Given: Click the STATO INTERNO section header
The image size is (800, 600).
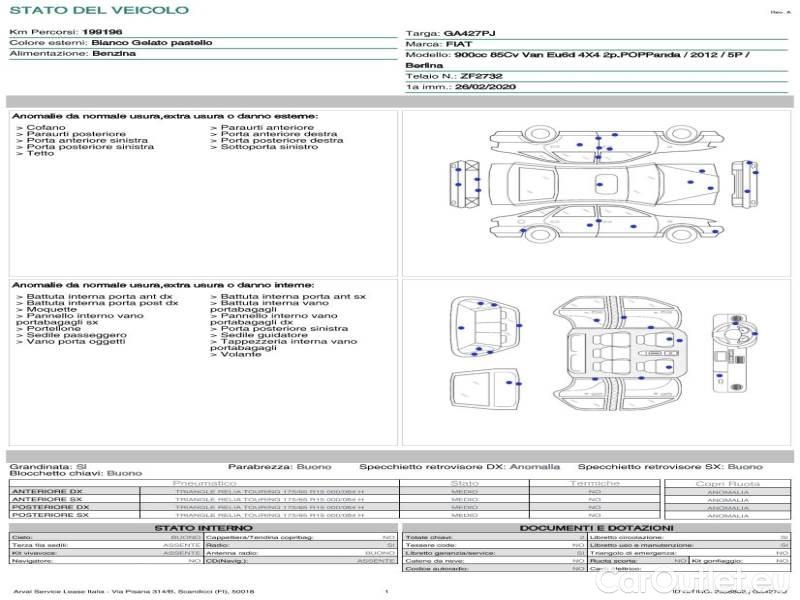Looking at the screenshot, I should (x=203, y=528).
